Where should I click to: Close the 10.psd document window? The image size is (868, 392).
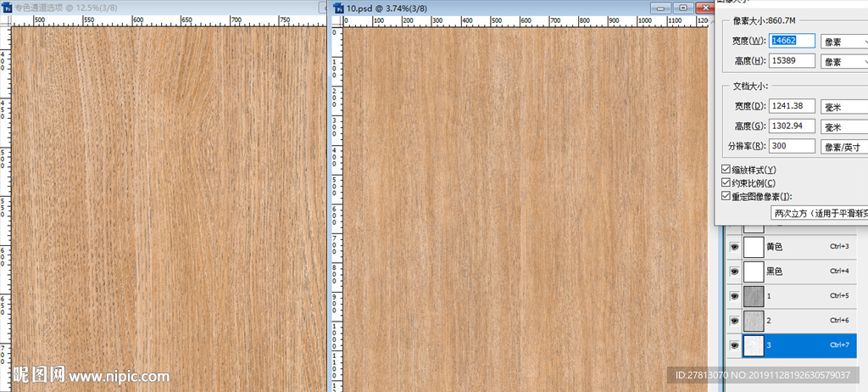(703, 8)
